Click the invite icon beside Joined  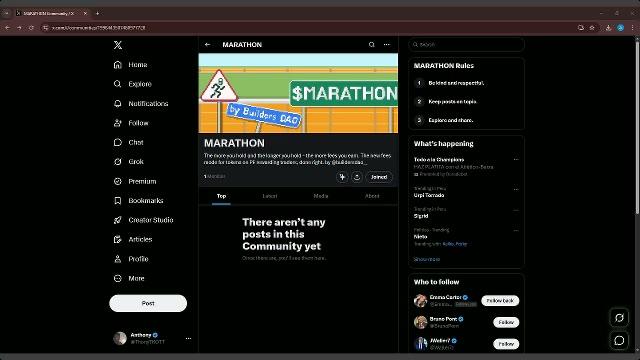[x=342, y=177]
